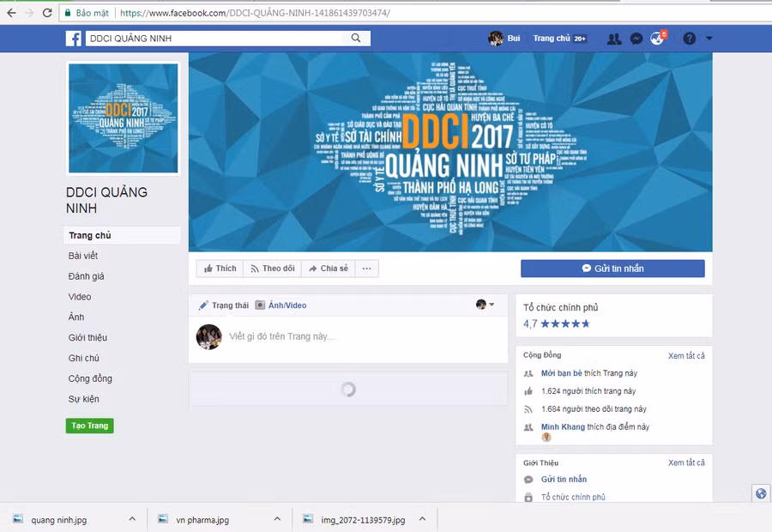Like the page with the Thích button
Image resolution: width=772 pixels, height=532 pixels.
(x=220, y=268)
